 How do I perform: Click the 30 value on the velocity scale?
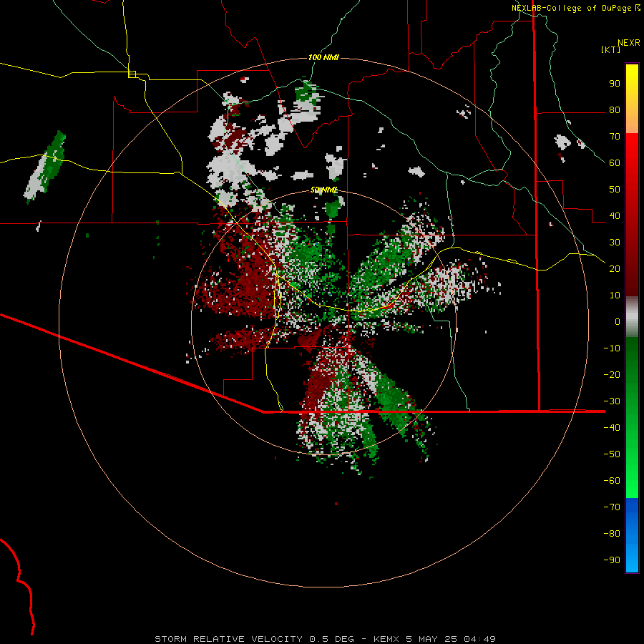(615, 243)
